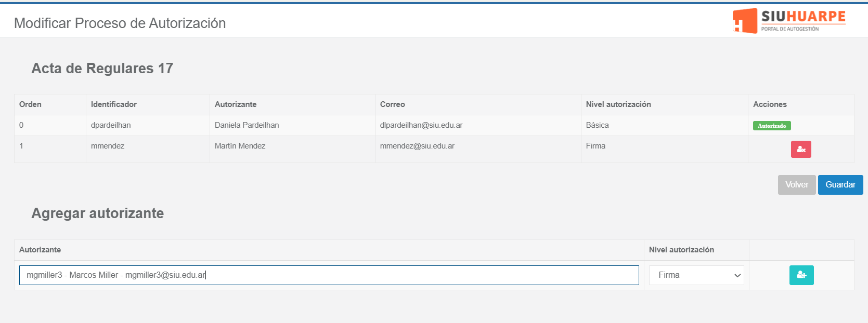Click the teal add authorizer icon

[801, 275]
